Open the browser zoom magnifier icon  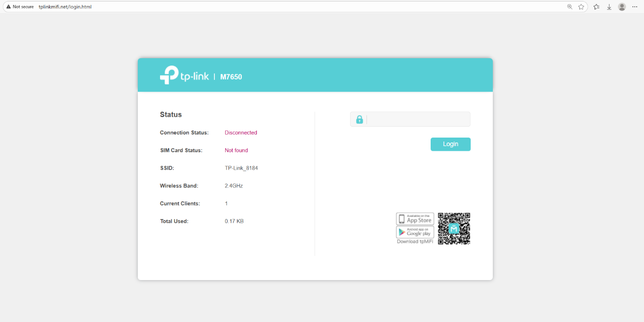click(569, 7)
